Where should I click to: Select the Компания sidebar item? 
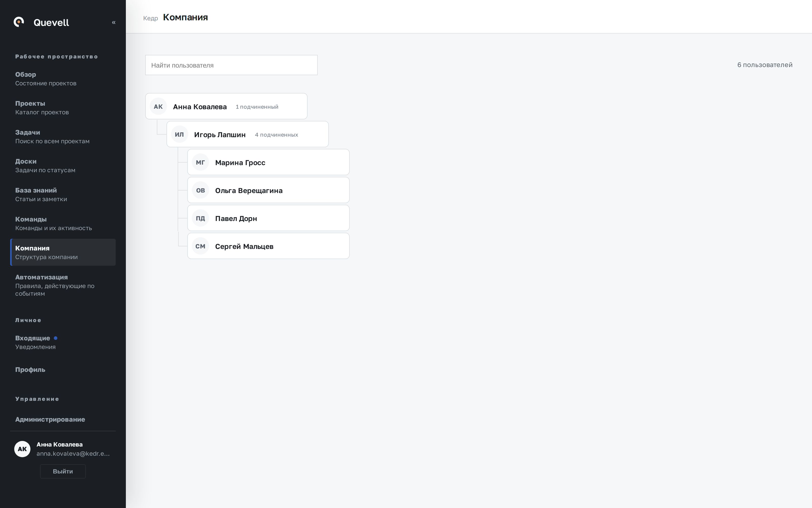[x=63, y=252]
